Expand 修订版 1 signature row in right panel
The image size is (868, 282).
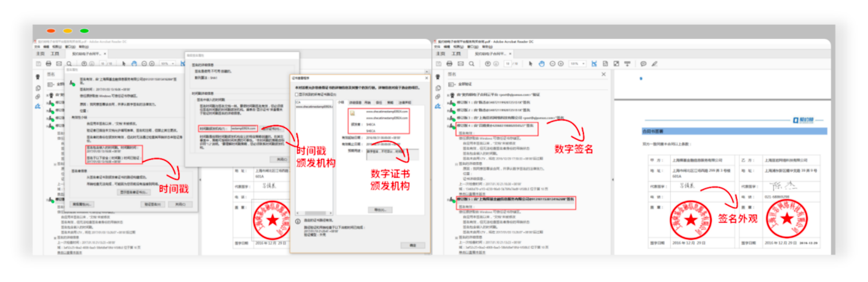[x=448, y=102]
